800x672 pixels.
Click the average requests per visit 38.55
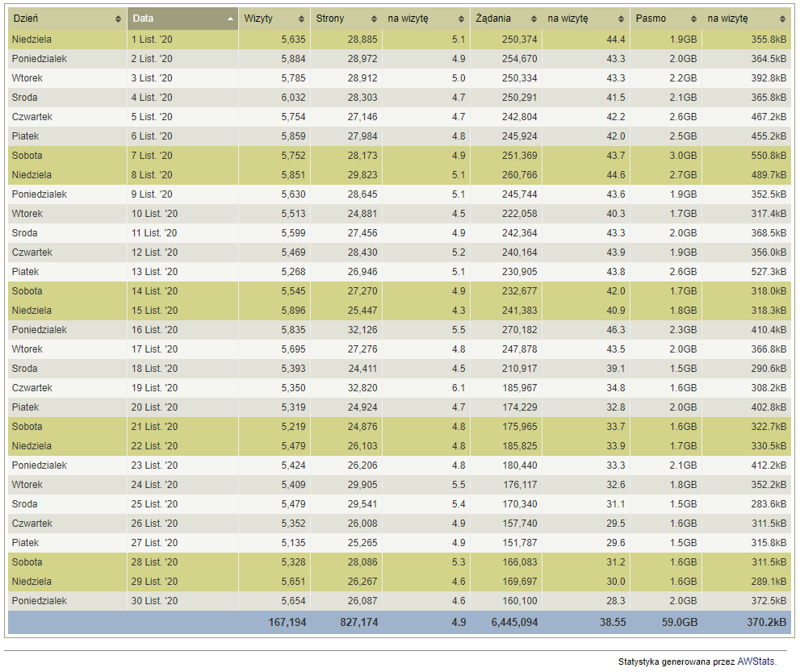(x=613, y=623)
